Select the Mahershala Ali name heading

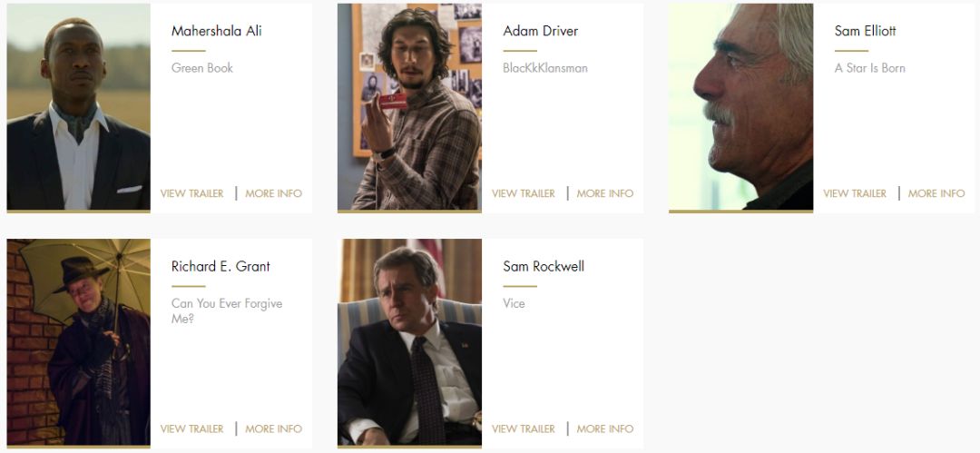point(216,31)
